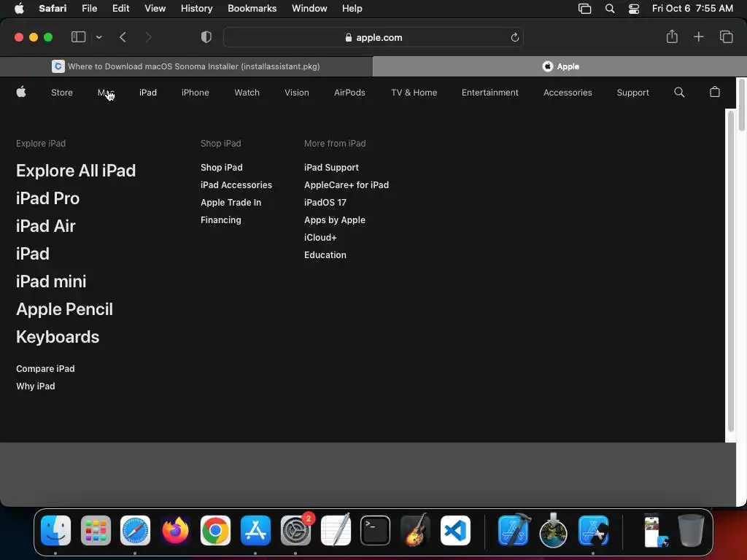
Task: Launch Google Chrome from the Dock
Action: point(215,530)
